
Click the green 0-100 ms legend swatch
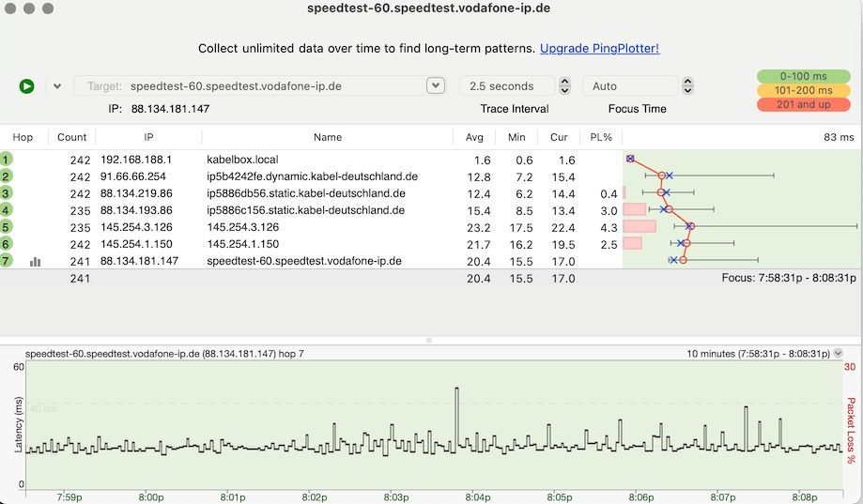(803, 76)
